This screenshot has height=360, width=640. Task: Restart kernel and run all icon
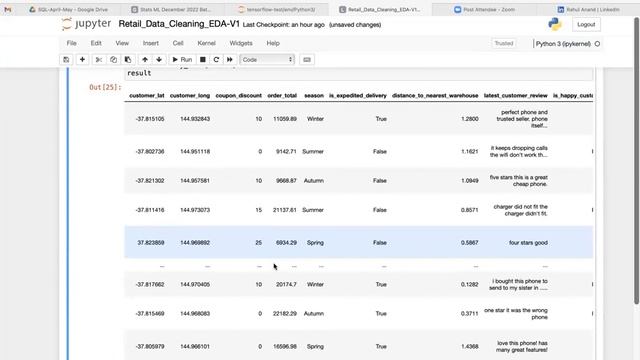tap(230, 60)
